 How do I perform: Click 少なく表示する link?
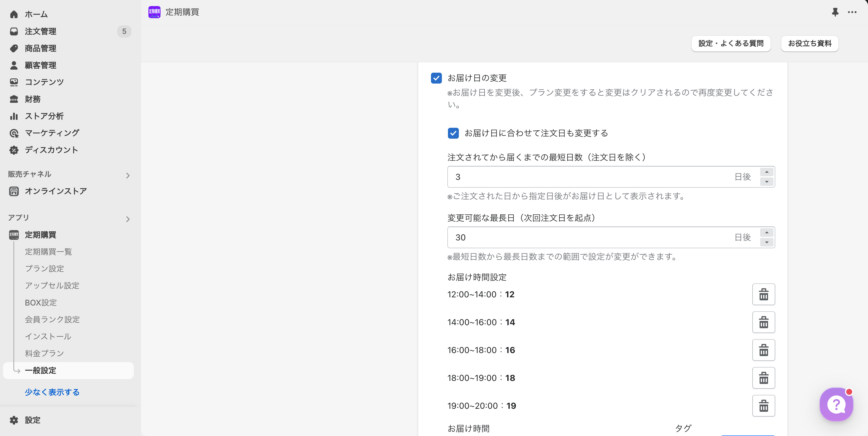pyautogui.click(x=52, y=392)
